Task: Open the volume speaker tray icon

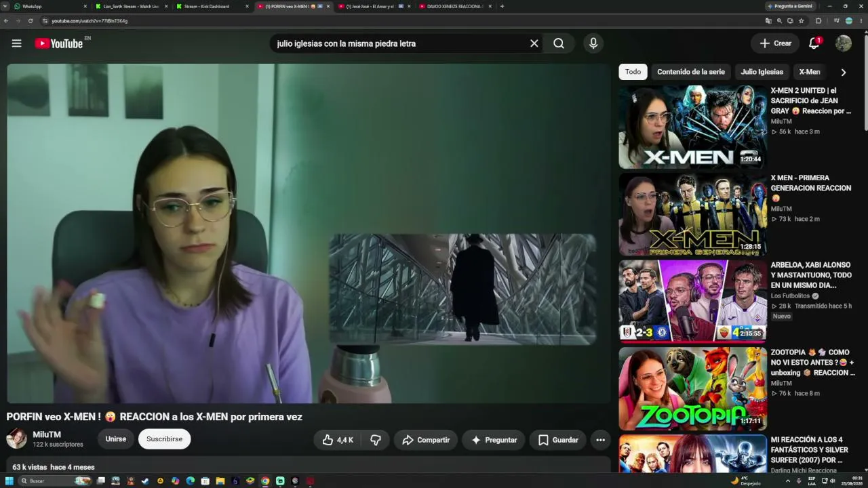Action: 833,481
